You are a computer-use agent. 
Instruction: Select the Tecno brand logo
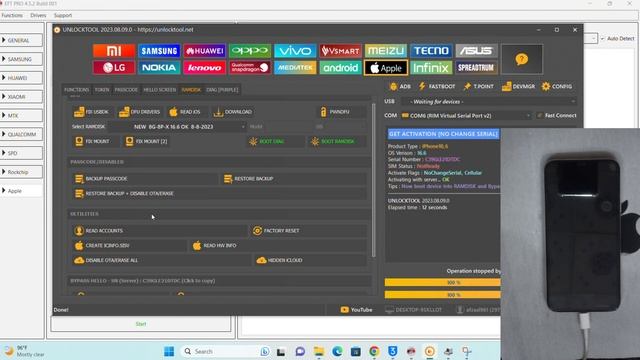(x=431, y=51)
